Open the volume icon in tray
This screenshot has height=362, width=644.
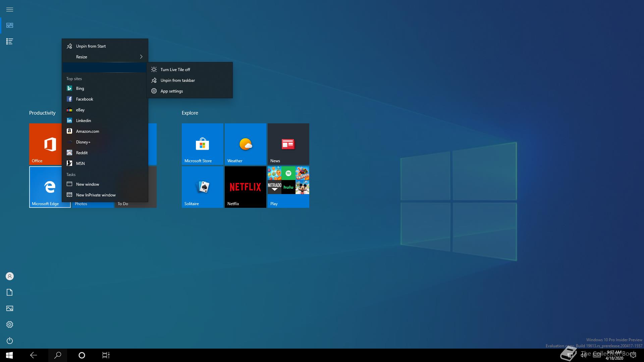click(x=584, y=355)
